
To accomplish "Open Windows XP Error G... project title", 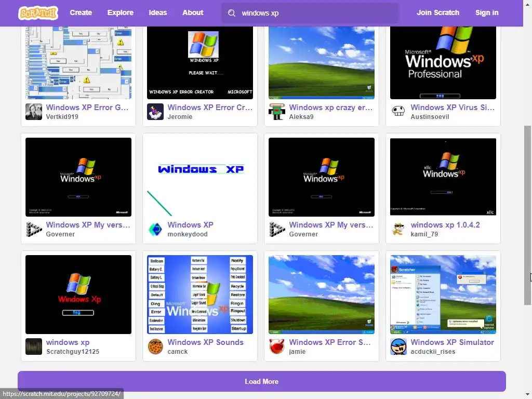I will coord(87,107).
